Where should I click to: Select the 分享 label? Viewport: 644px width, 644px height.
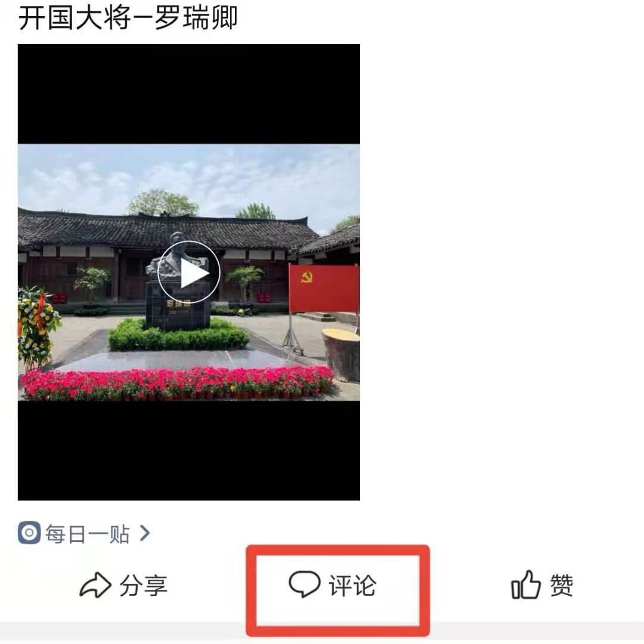[143, 586]
